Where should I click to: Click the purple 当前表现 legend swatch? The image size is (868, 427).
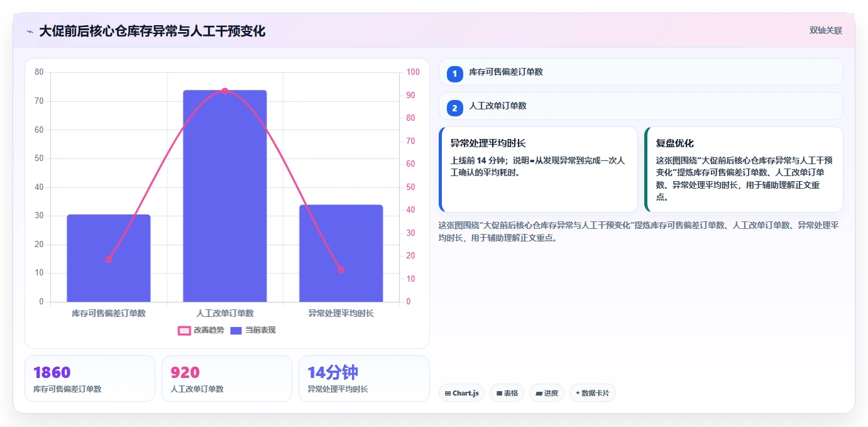tap(236, 331)
